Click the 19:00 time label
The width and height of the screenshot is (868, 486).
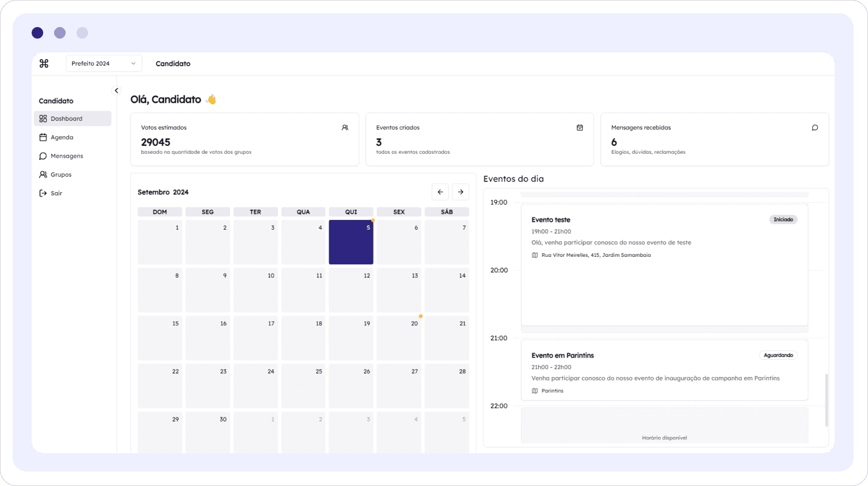pyautogui.click(x=499, y=203)
